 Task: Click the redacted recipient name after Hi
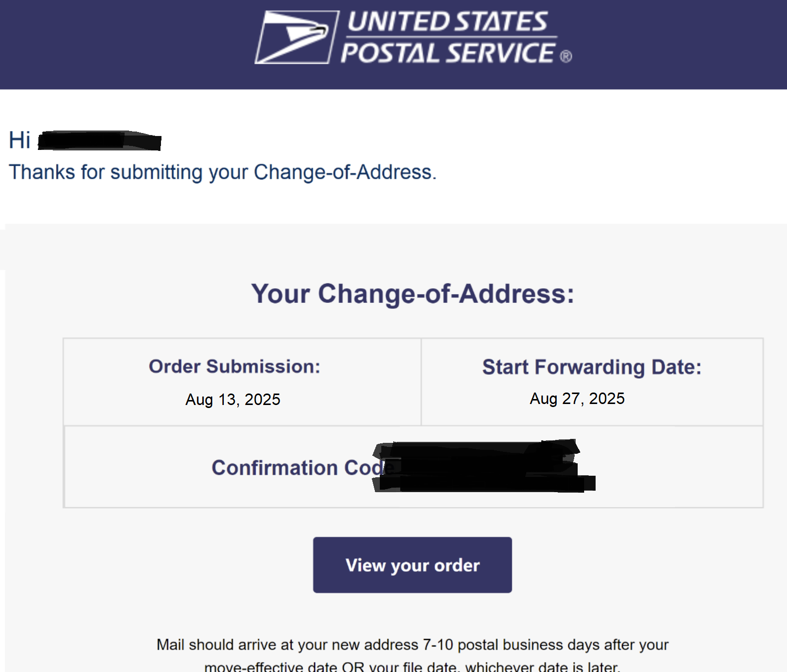click(x=100, y=140)
